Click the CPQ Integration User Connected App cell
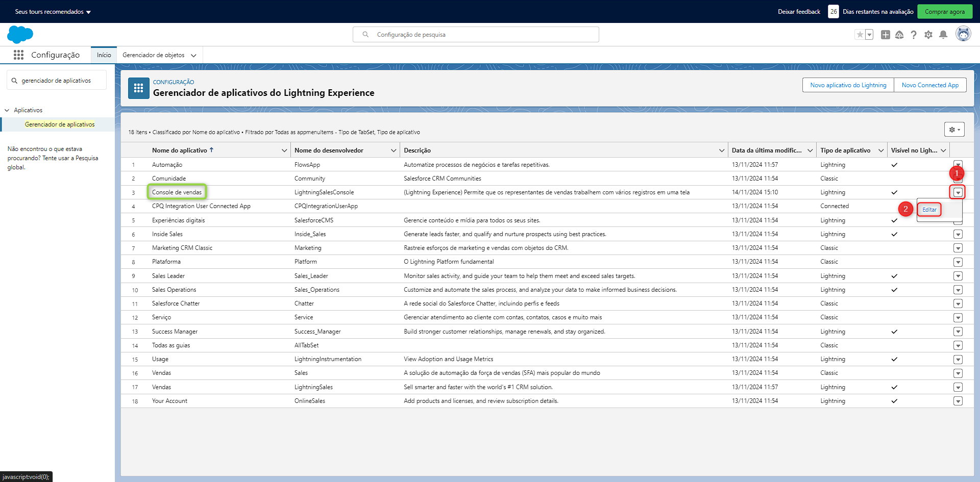 tap(201, 206)
